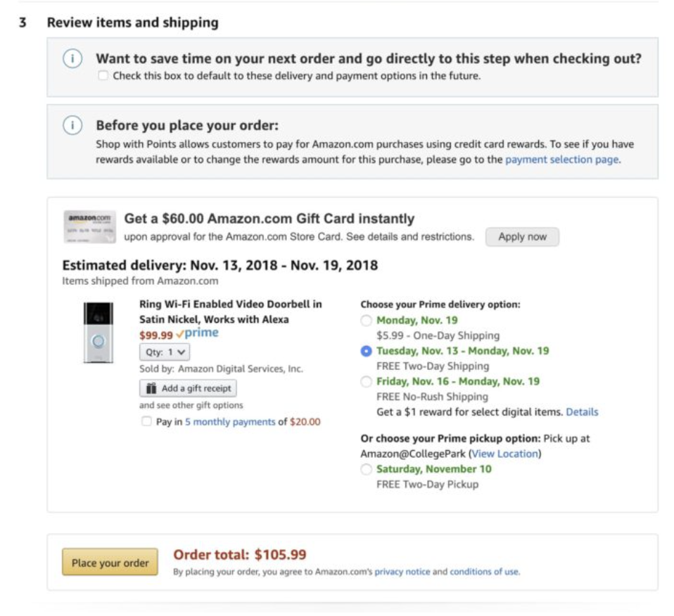Choose Friday, Nov. 16 No-Rush Shipping
The height and width of the screenshot is (616, 674).
click(x=366, y=382)
